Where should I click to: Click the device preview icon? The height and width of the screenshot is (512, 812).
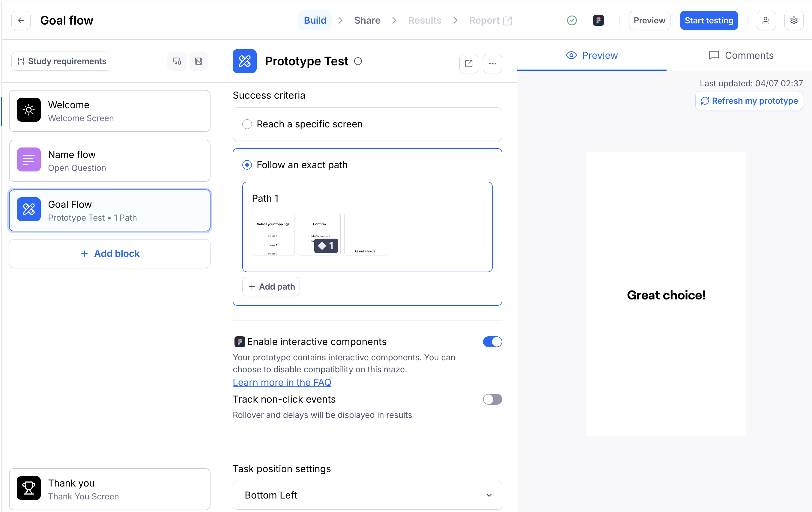click(177, 61)
